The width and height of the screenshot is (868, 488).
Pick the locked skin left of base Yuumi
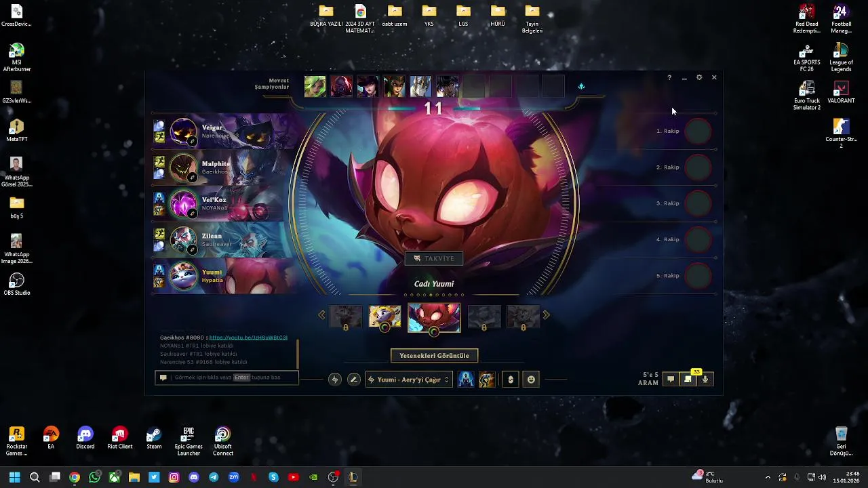point(346,317)
